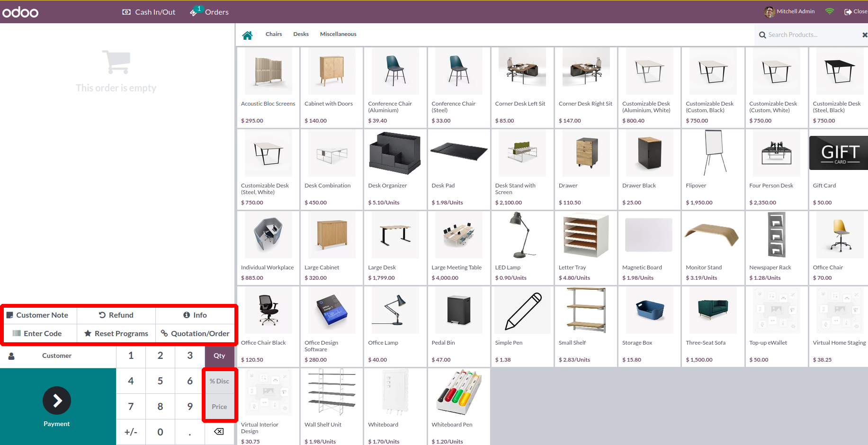Add Office Chair Black product
The width and height of the screenshot is (868, 445).
tap(268, 327)
